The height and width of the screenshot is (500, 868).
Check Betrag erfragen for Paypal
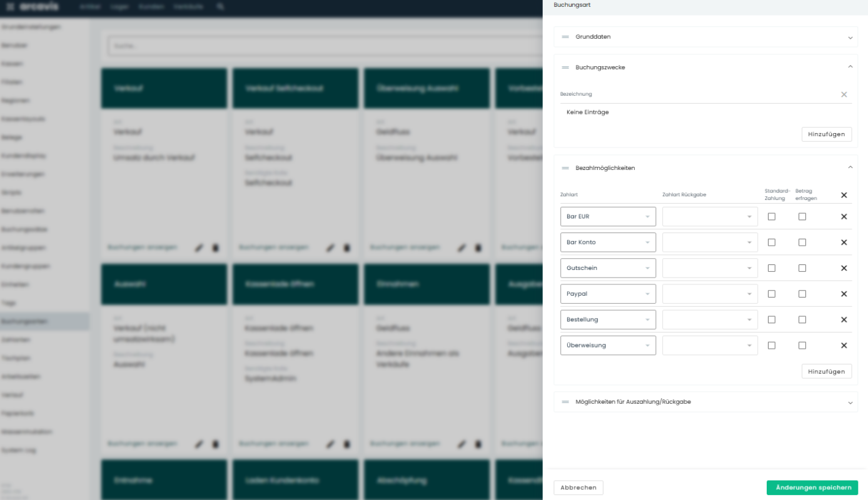(x=802, y=294)
